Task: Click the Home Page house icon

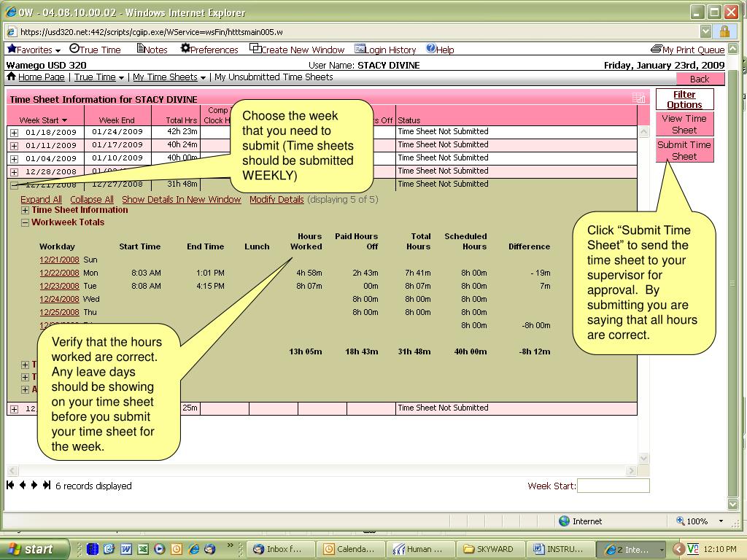Action: click(12, 76)
